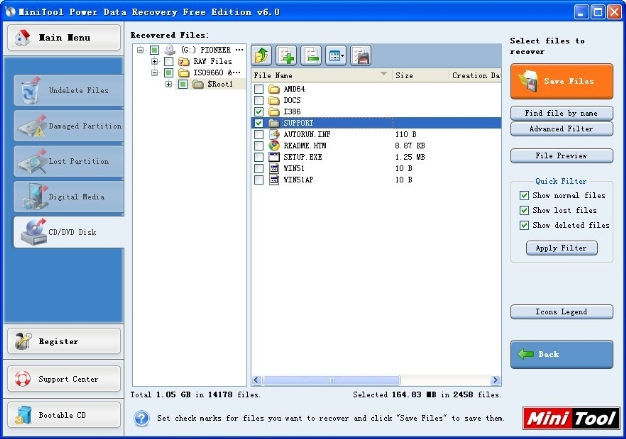Image resolution: width=626 pixels, height=439 pixels.
Task: Click Apply Filter
Action: pos(561,248)
